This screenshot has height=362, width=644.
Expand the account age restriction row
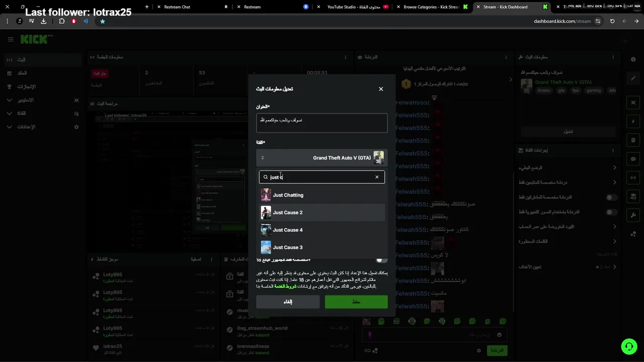click(x=568, y=227)
